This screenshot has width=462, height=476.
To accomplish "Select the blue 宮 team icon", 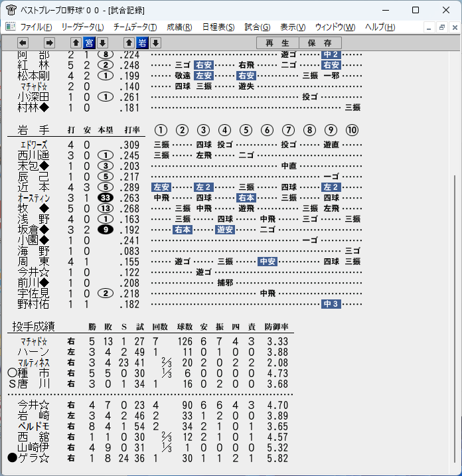I will coord(89,42).
